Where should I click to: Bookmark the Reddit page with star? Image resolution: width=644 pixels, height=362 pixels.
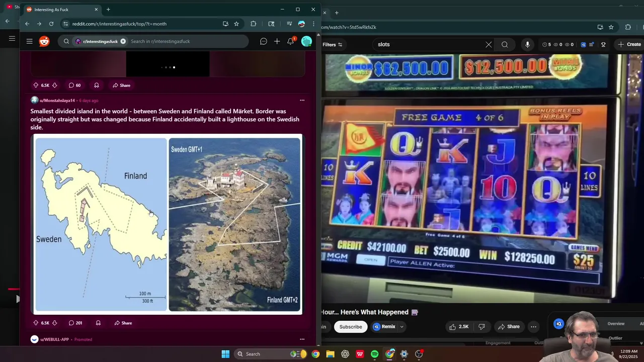click(236, 24)
